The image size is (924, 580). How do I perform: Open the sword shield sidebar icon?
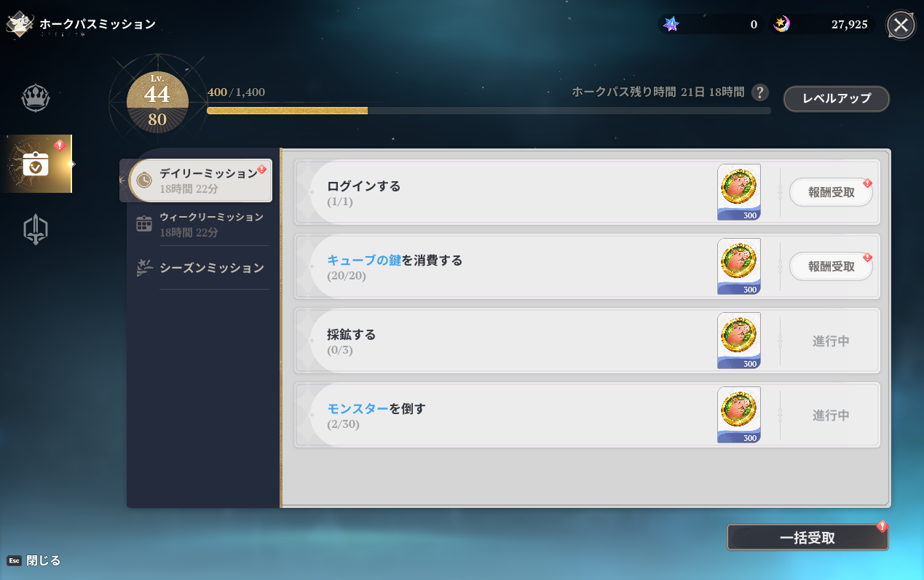(35, 230)
